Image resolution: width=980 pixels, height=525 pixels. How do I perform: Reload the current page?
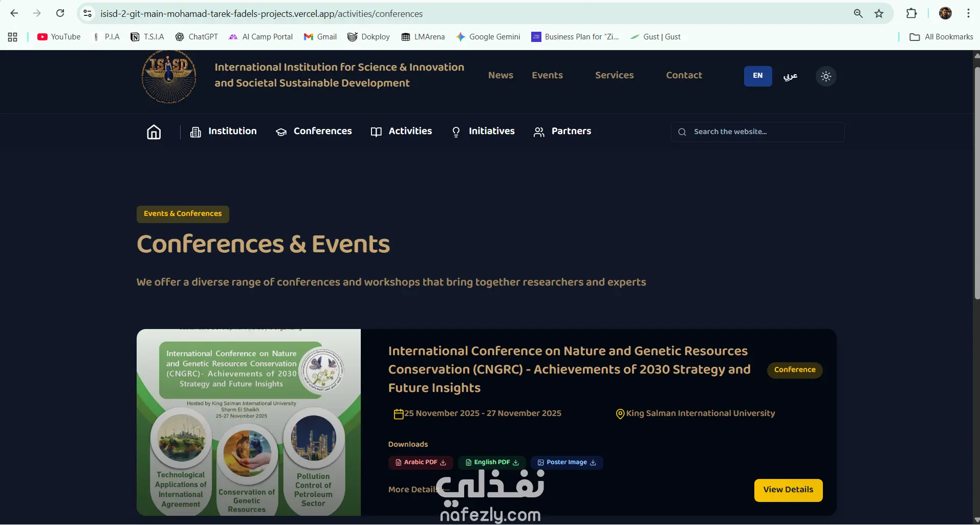click(60, 13)
